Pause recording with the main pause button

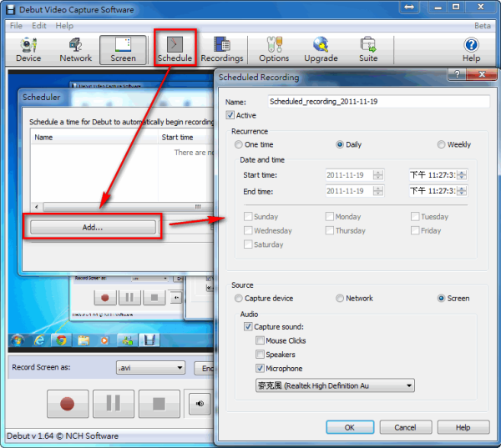point(114,404)
